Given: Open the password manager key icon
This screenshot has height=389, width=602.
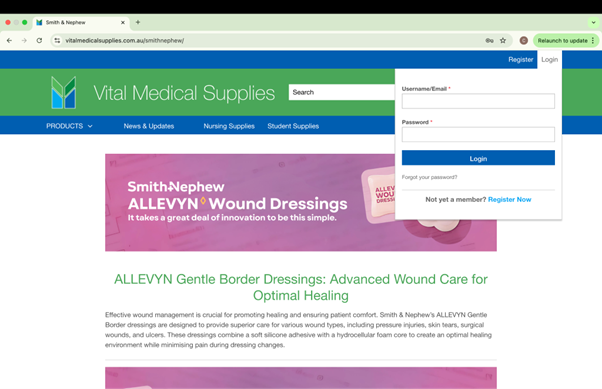Looking at the screenshot, I should point(490,40).
